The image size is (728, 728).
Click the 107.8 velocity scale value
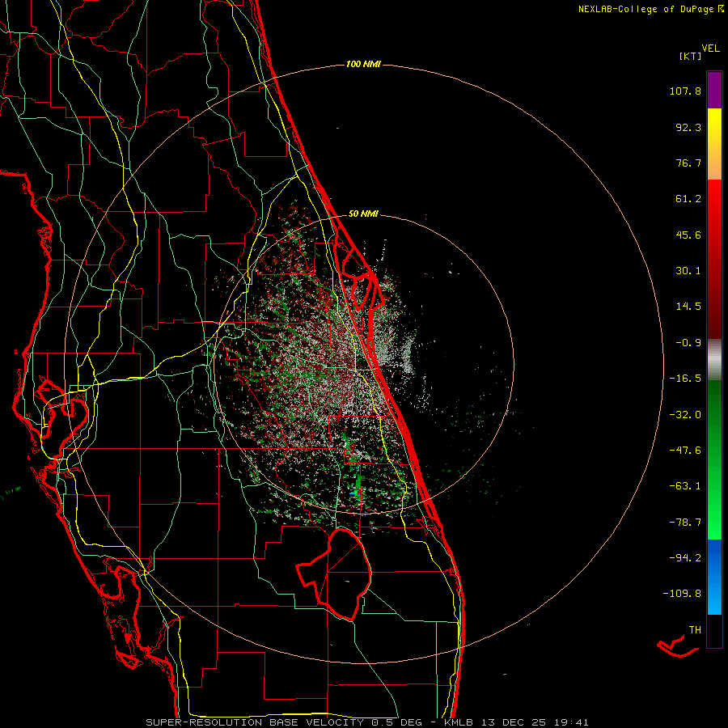685,91
